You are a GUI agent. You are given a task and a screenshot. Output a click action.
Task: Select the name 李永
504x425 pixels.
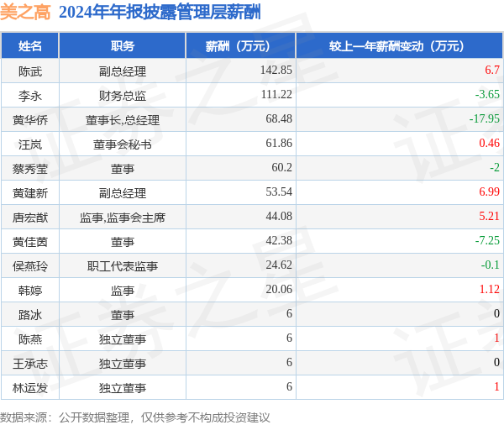click(x=30, y=96)
